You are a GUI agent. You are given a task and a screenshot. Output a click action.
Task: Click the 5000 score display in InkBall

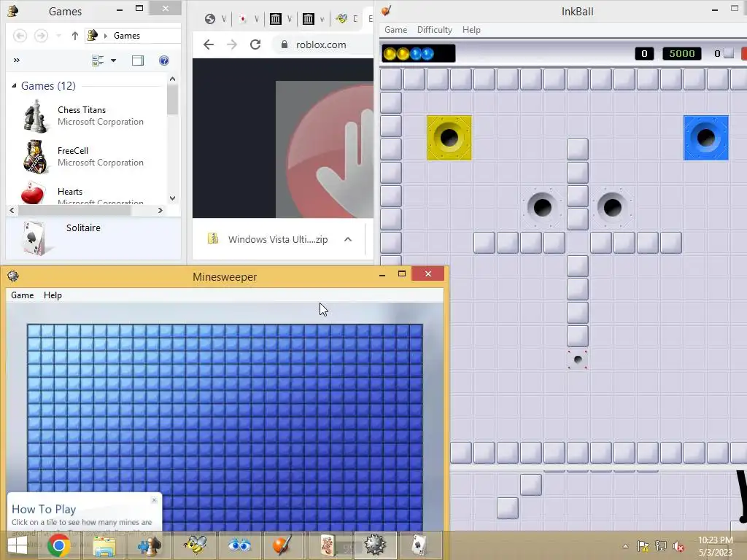point(682,53)
